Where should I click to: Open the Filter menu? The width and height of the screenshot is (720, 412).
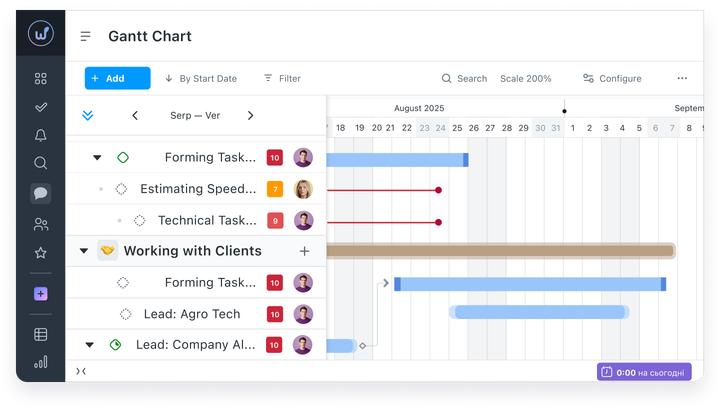pyautogui.click(x=282, y=79)
